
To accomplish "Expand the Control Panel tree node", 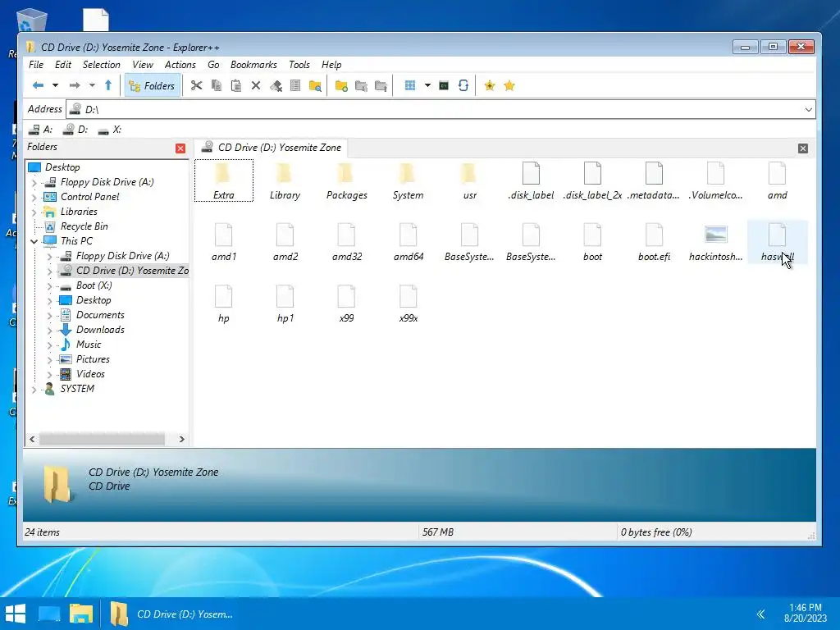I will tap(34, 197).
